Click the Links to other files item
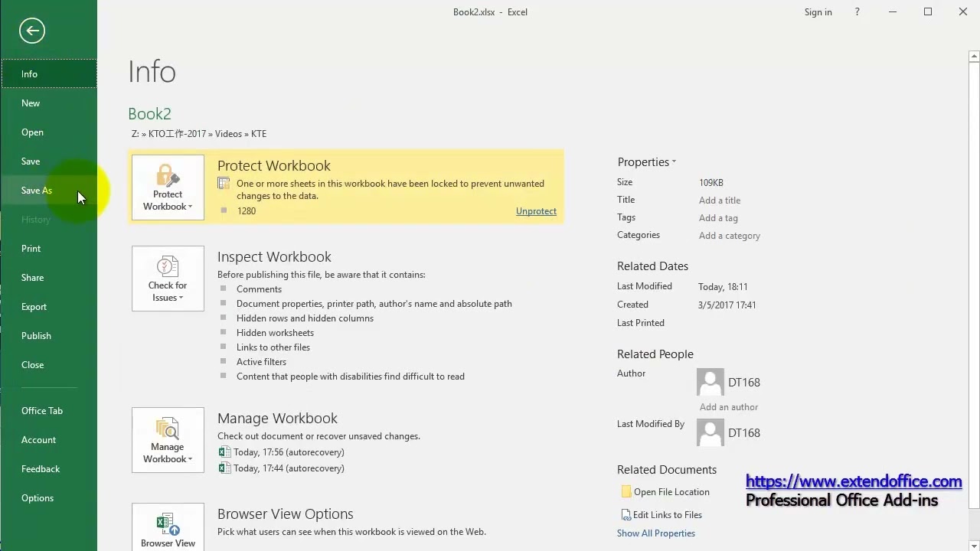This screenshot has width=980, height=551. pyautogui.click(x=273, y=347)
